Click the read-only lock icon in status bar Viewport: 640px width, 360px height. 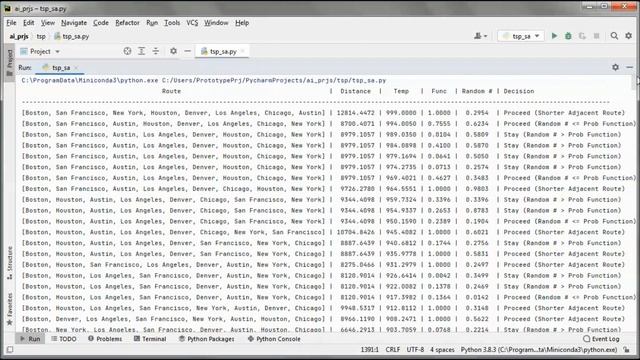(x=627, y=350)
